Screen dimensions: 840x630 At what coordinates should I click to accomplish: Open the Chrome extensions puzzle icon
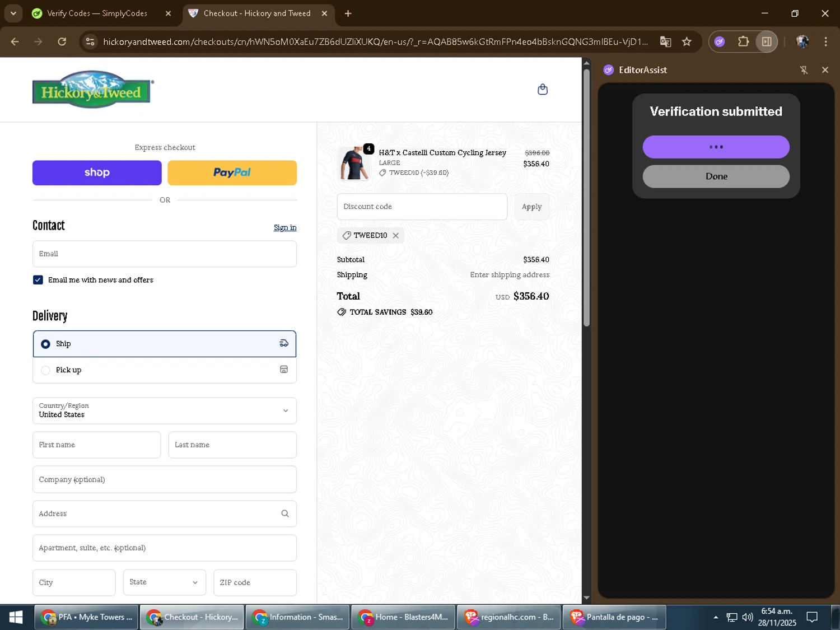pos(743,41)
